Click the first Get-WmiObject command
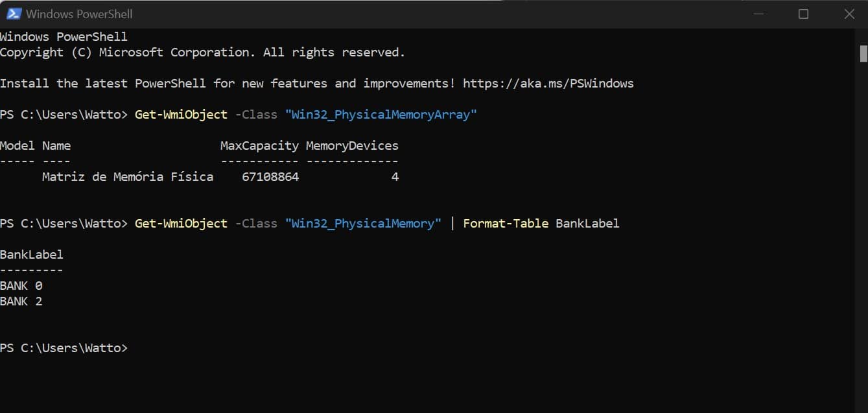 click(x=181, y=115)
